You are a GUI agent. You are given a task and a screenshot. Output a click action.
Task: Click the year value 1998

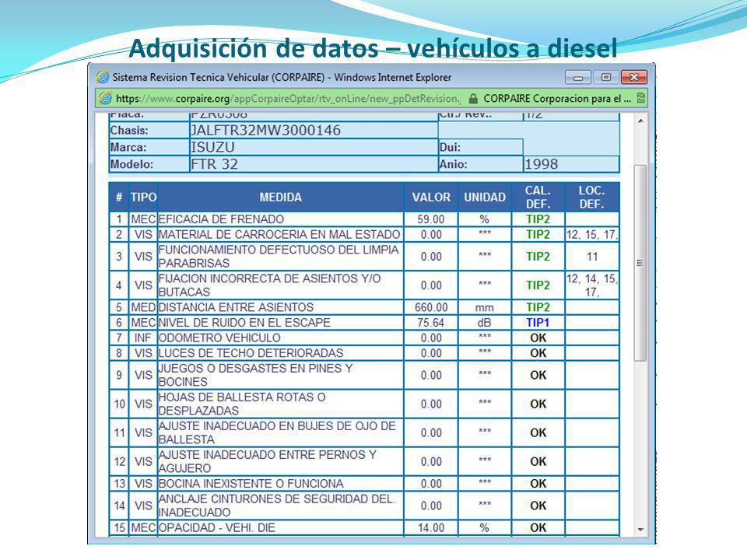[x=541, y=164]
